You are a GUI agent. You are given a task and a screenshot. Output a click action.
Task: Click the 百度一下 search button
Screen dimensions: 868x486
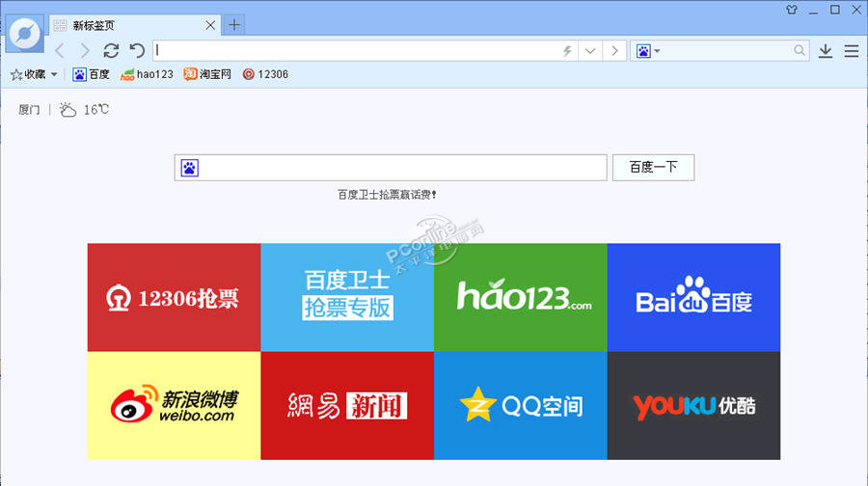pos(653,167)
